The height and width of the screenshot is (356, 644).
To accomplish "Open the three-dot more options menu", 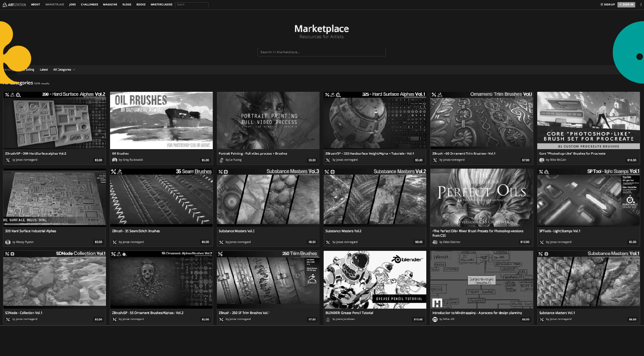I will (x=641, y=5).
